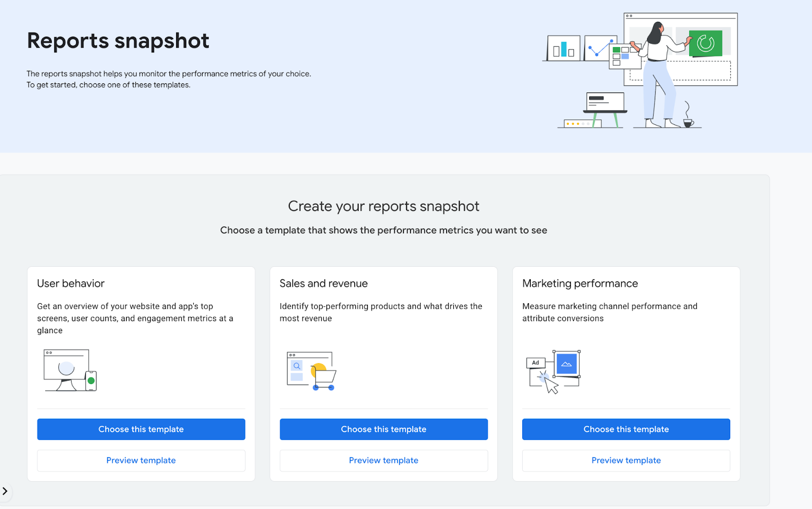Preview the Marketing performance template
Viewport: 812px width, 509px height.
(626, 460)
